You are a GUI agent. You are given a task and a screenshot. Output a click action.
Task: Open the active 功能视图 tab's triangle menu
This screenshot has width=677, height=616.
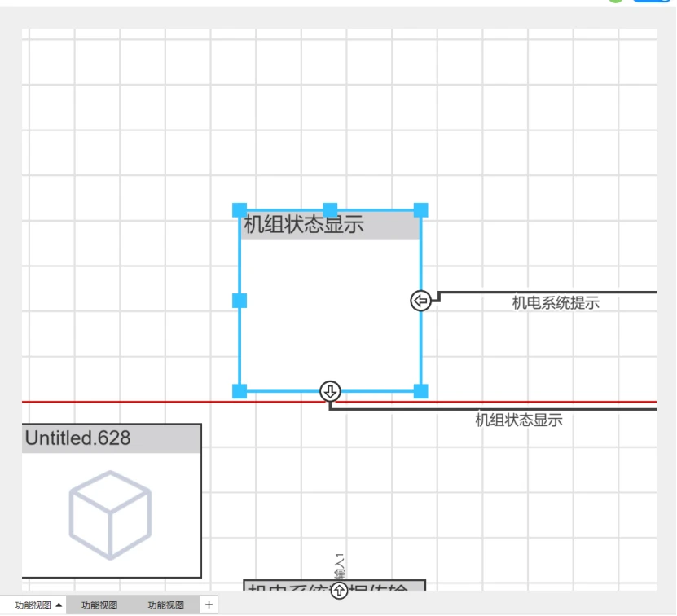click(59, 605)
